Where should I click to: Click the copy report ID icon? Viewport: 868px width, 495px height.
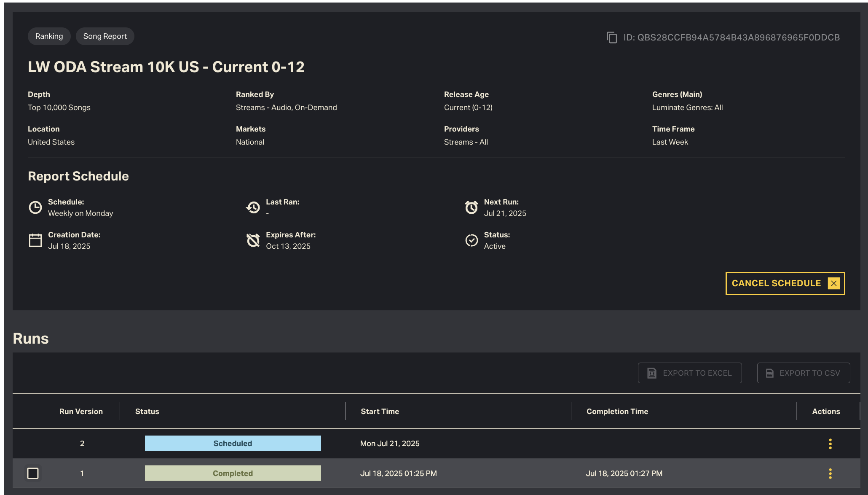point(612,38)
